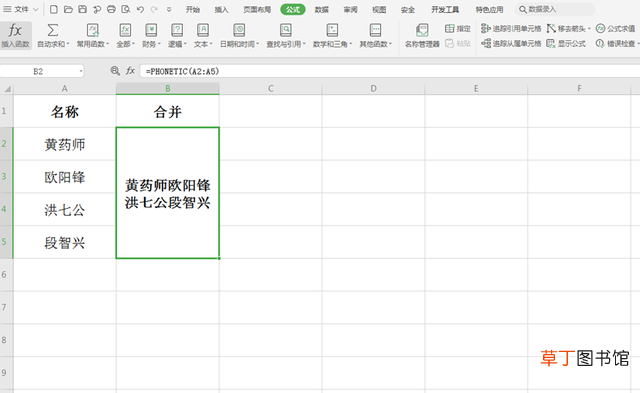Click cell containing 黄药师
This screenshot has width=640, height=393.
64,144
